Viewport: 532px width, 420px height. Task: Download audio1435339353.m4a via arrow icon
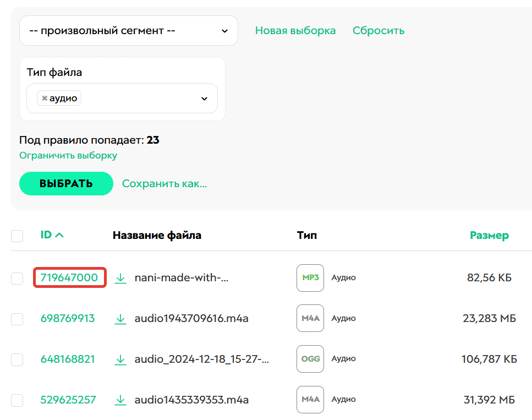click(x=120, y=400)
